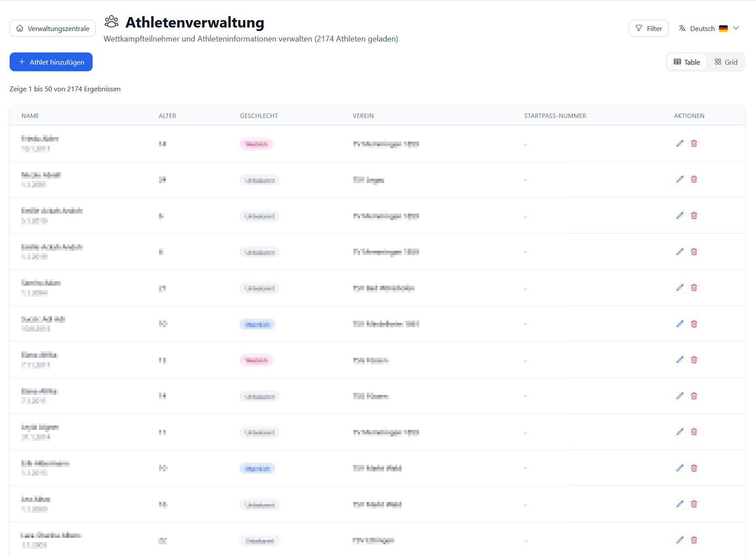Viewport: 756px width, 557px height.
Task: Click the delete trash in the eleventh row
Action: pyautogui.click(x=694, y=504)
